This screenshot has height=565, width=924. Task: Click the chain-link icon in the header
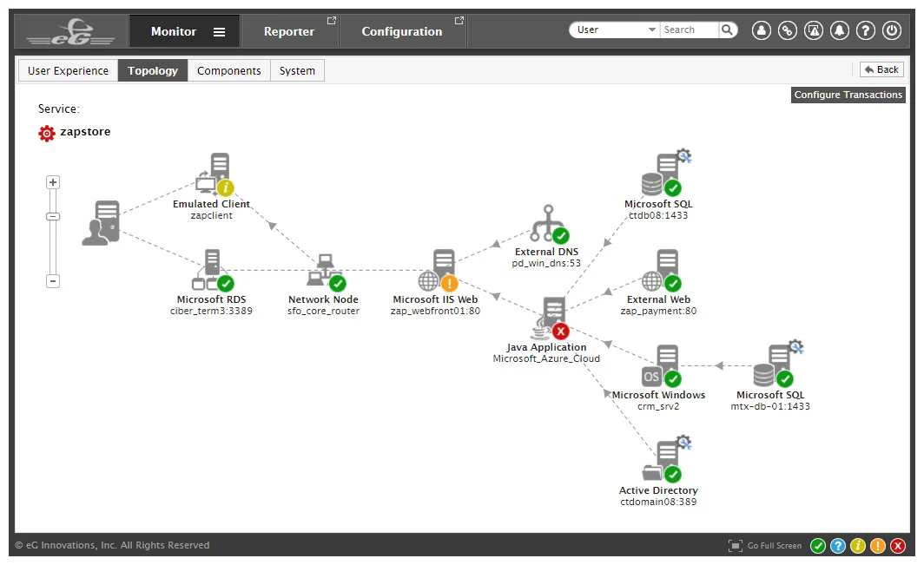tap(788, 30)
